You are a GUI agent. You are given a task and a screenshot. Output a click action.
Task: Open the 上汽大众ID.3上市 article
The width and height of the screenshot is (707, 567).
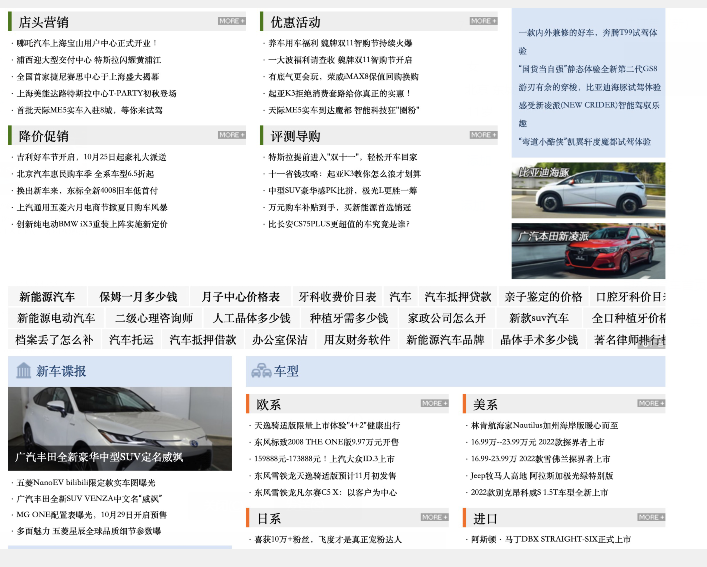click(324, 459)
